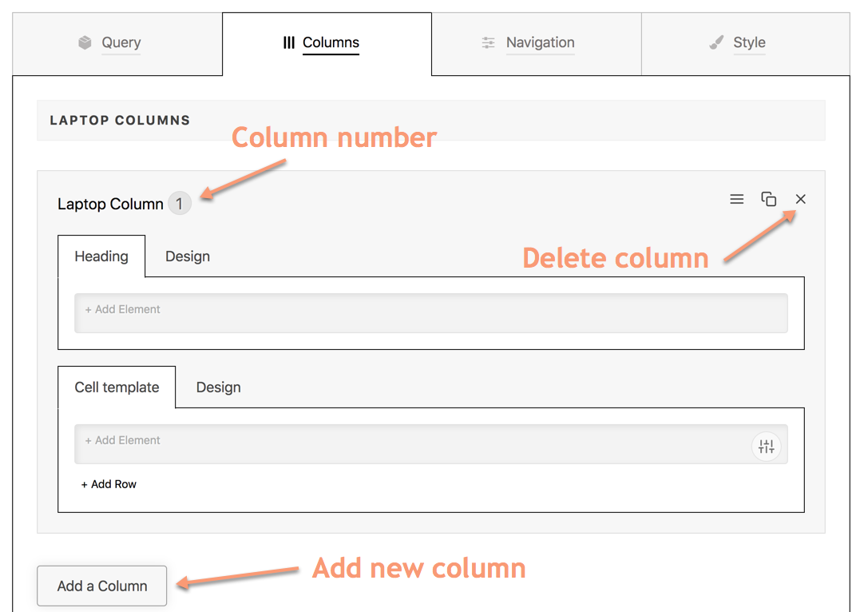The height and width of the screenshot is (612, 868).
Task: Open cell template settings sliders icon
Action: (x=767, y=447)
